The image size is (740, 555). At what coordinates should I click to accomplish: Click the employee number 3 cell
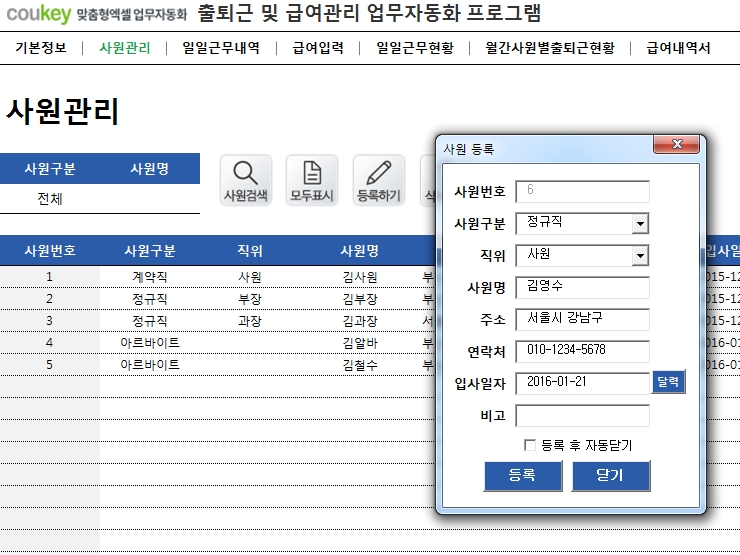tap(50, 321)
